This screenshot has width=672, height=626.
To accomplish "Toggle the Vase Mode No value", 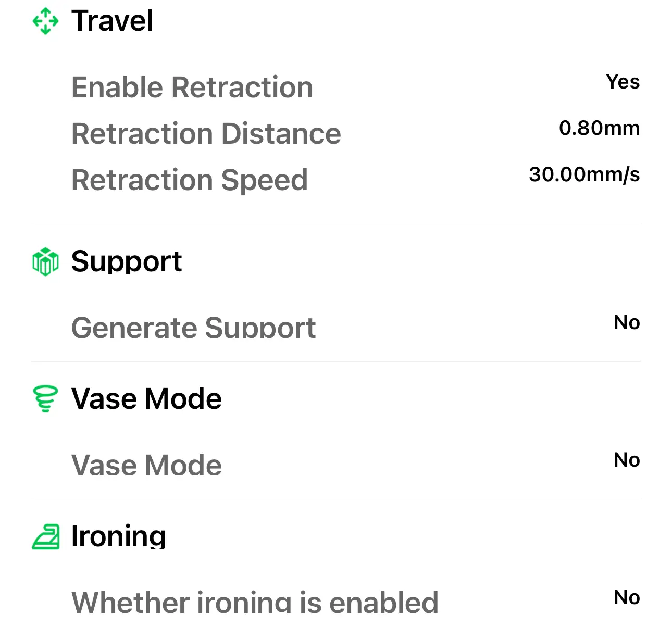I will pyautogui.click(x=627, y=460).
